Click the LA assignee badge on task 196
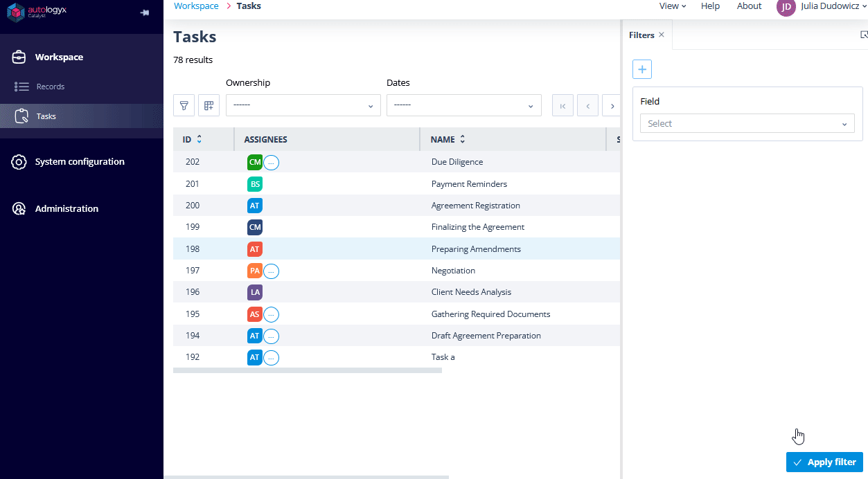 pos(255,292)
